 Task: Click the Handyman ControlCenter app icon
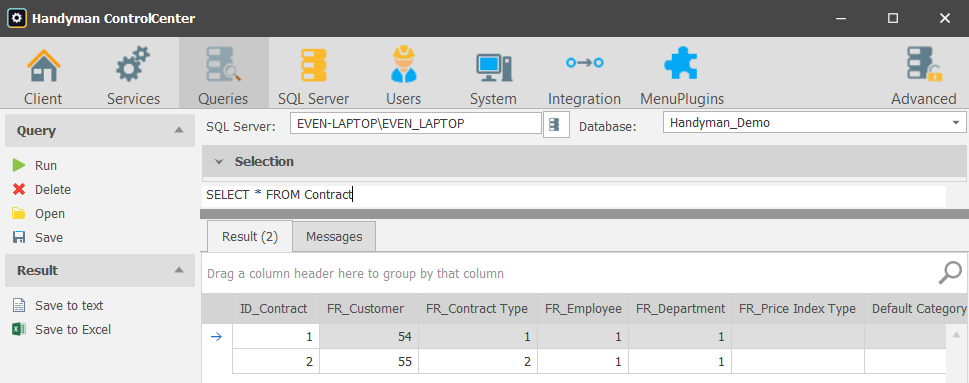(x=17, y=18)
